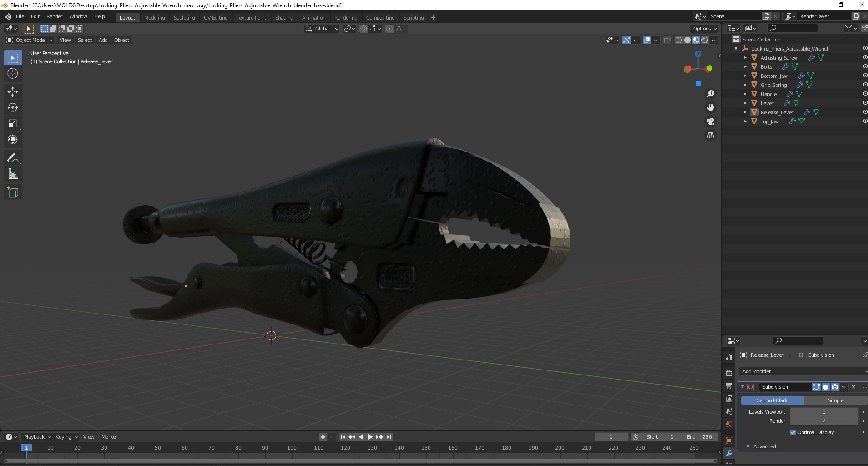Toggle Subdivision modifier viewport display

click(x=826, y=387)
